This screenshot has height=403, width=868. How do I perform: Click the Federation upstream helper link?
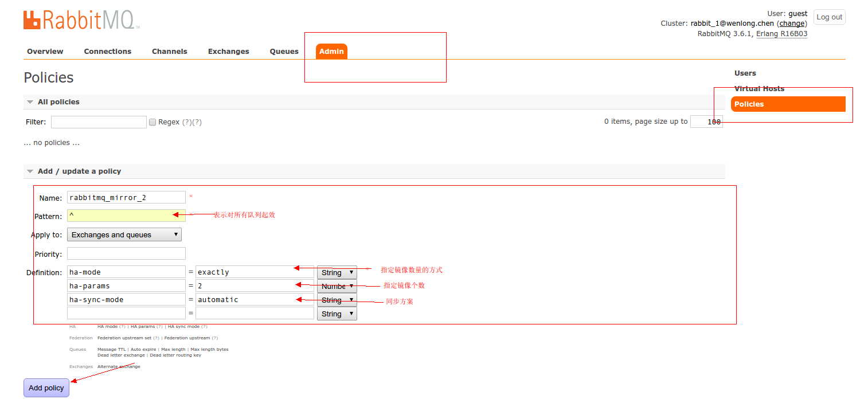point(187,338)
